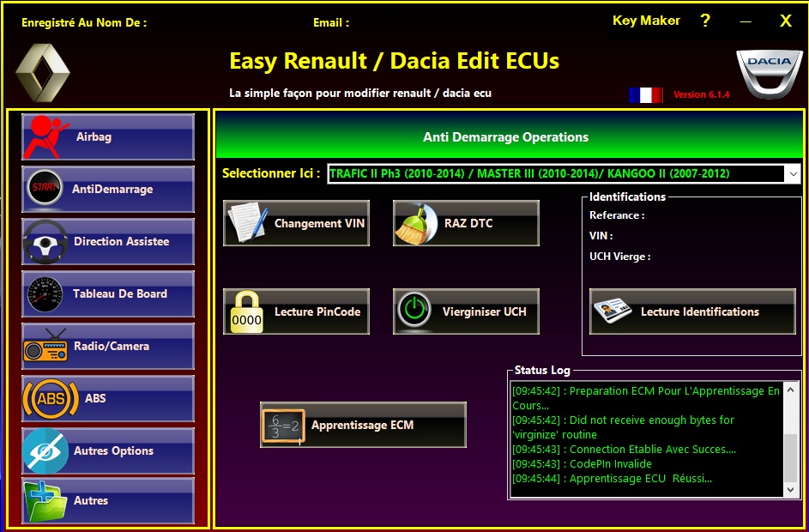The image size is (809, 532).
Task: Click the Renault diamond logo
Action: click(42, 72)
